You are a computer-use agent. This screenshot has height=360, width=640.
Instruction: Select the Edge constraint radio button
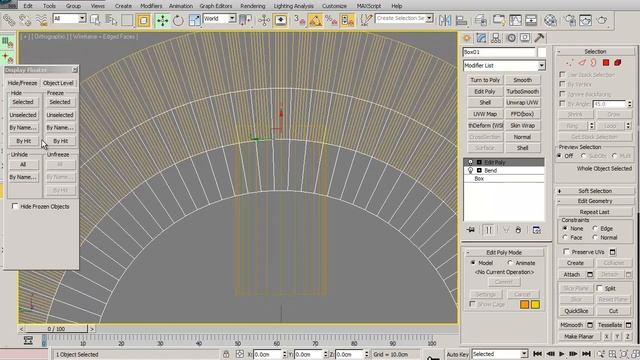(595, 228)
